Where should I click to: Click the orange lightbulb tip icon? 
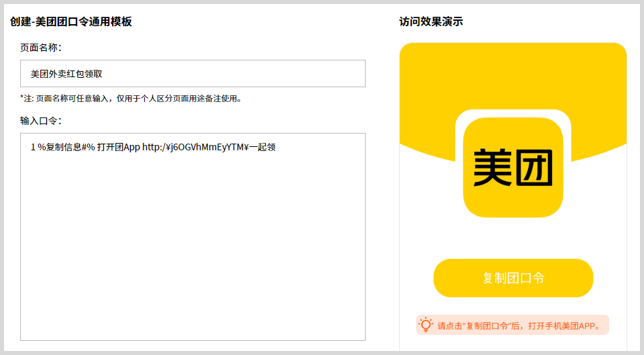[426, 325]
